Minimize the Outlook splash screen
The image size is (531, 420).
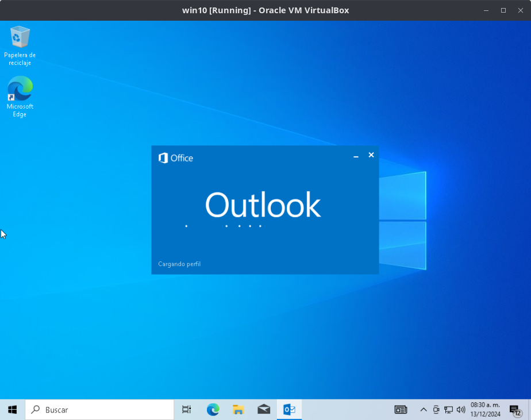click(356, 156)
